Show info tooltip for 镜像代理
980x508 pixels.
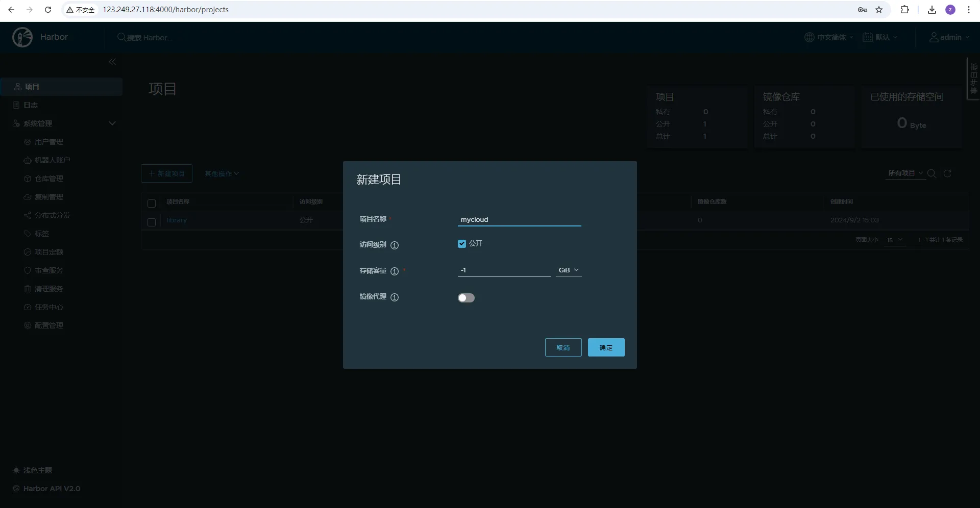395,297
